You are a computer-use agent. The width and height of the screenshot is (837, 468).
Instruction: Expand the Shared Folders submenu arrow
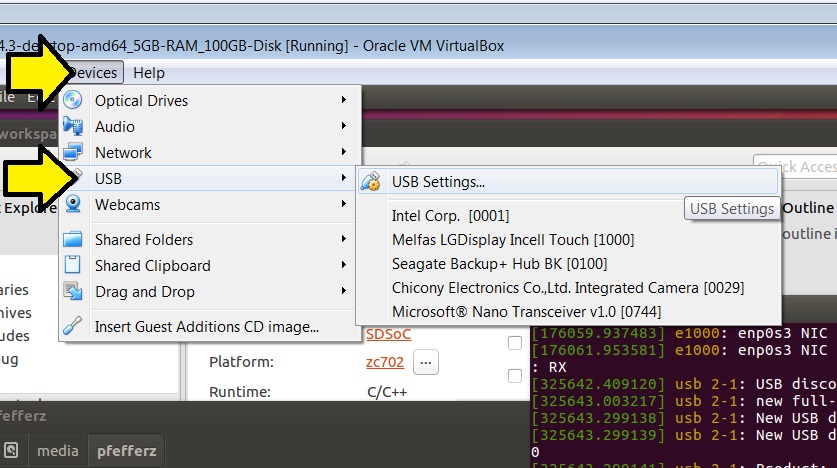(344, 239)
